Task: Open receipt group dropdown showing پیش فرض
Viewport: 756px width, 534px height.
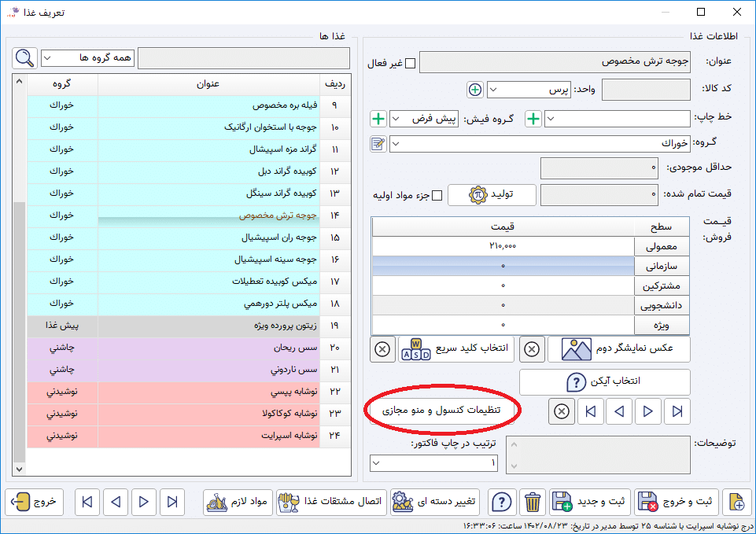Action: (x=424, y=119)
